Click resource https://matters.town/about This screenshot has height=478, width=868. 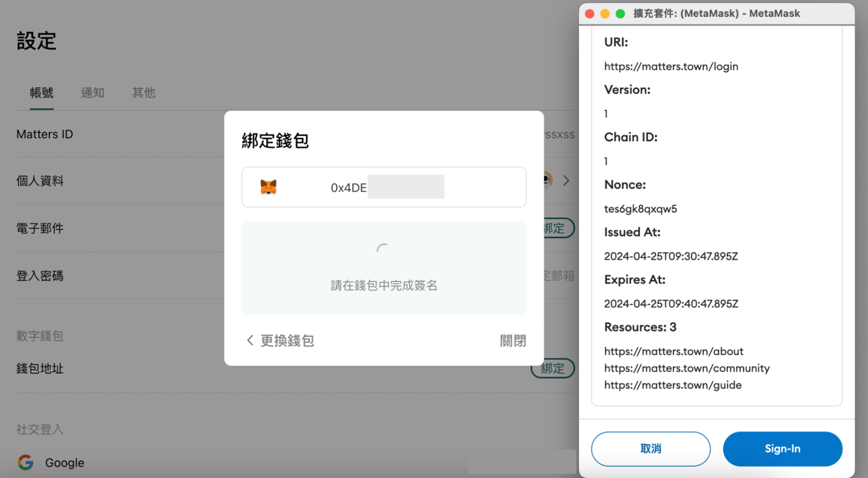tap(674, 351)
